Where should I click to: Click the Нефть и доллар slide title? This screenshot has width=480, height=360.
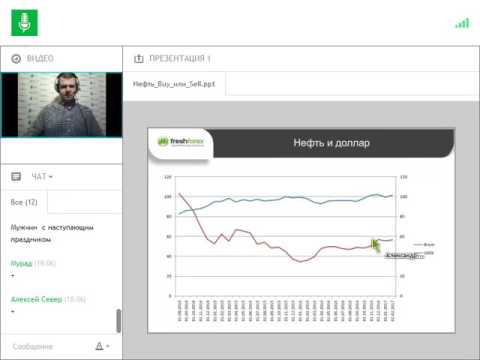tap(331, 143)
